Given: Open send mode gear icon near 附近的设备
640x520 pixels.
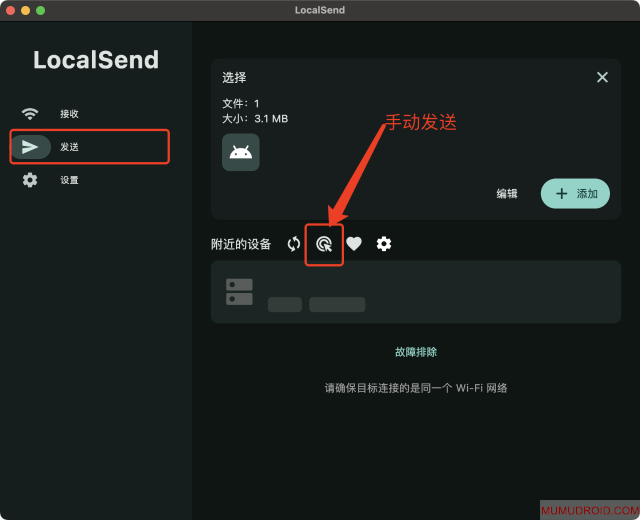Looking at the screenshot, I should click(x=384, y=244).
